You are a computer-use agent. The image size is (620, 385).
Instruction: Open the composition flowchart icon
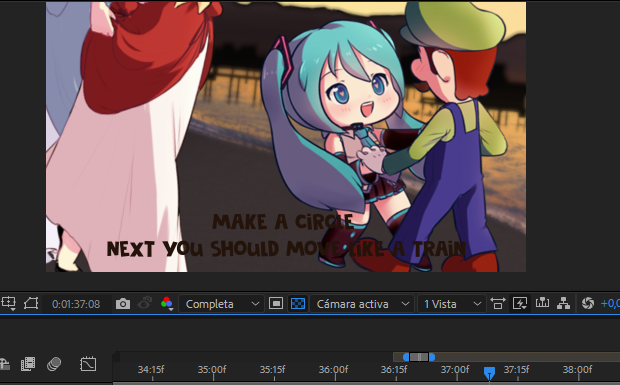pos(563,303)
